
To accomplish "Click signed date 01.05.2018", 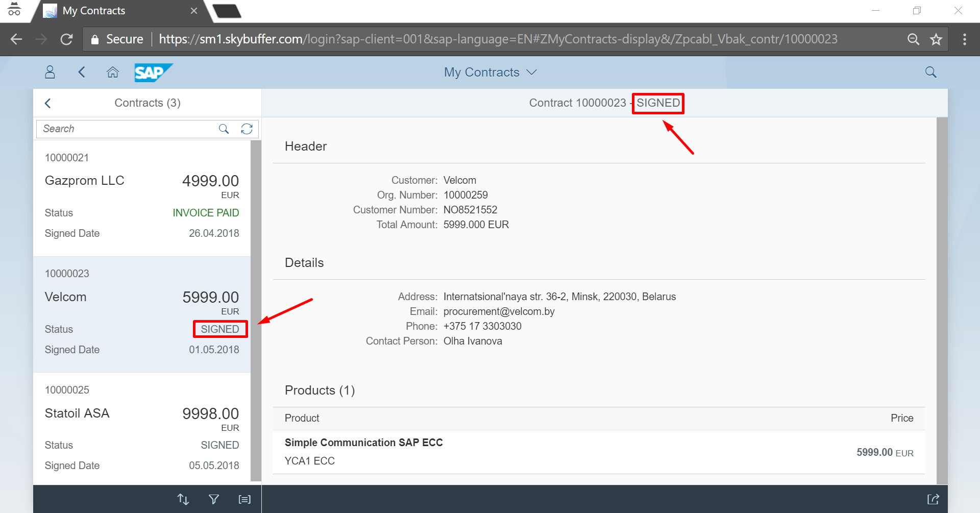I will point(214,350).
